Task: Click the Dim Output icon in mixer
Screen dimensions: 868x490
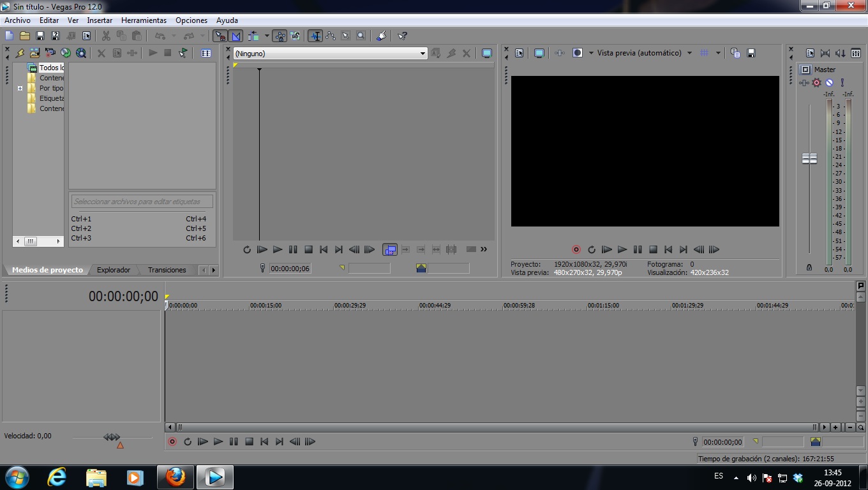Action: 841,53
